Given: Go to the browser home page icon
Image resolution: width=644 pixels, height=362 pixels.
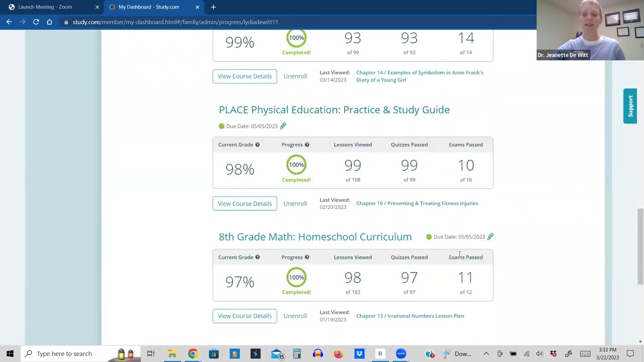Looking at the screenshot, I should [49, 22].
